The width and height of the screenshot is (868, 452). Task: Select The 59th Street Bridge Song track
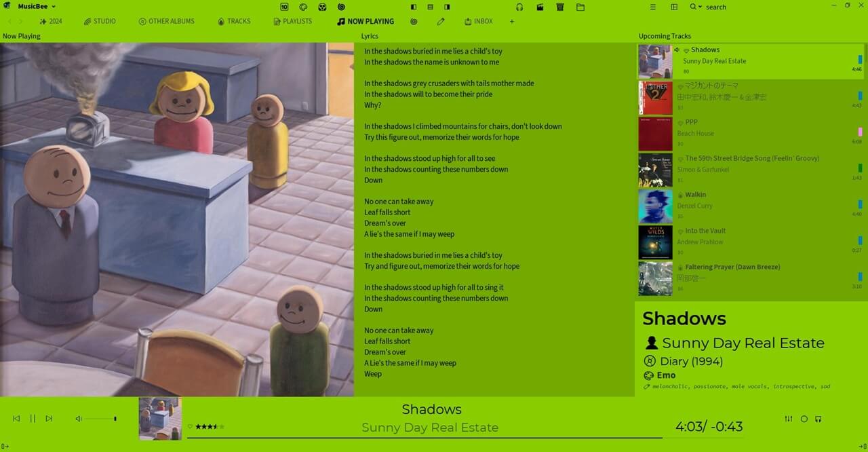(x=750, y=170)
